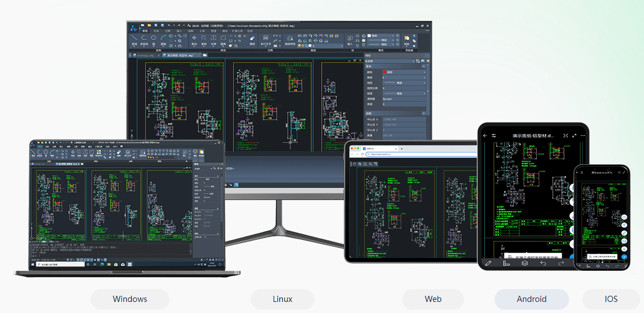This screenshot has width=644, height=313.
Task: Collapse the 基本 section in properties panel
Action: click(423, 66)
